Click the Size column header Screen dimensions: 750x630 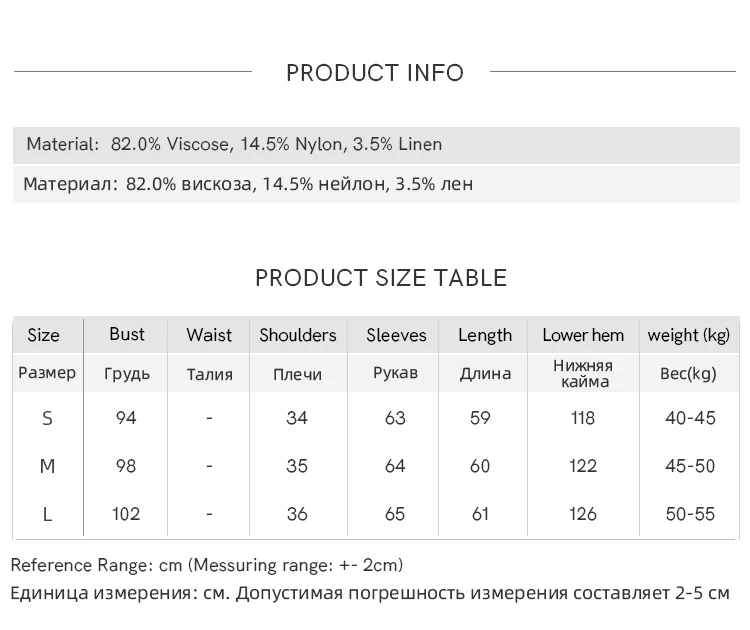tap(43, 335)
